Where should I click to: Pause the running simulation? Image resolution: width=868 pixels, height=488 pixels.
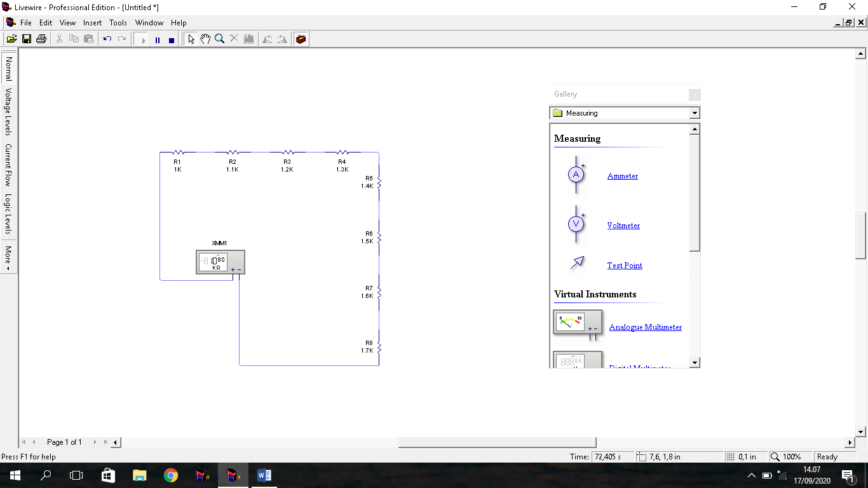pos(158,39)
